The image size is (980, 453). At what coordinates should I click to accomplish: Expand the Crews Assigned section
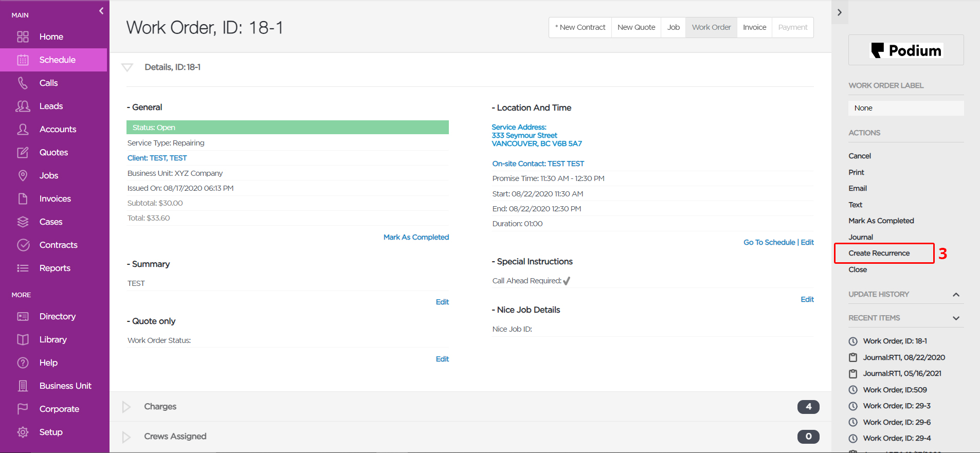[126, 437]
